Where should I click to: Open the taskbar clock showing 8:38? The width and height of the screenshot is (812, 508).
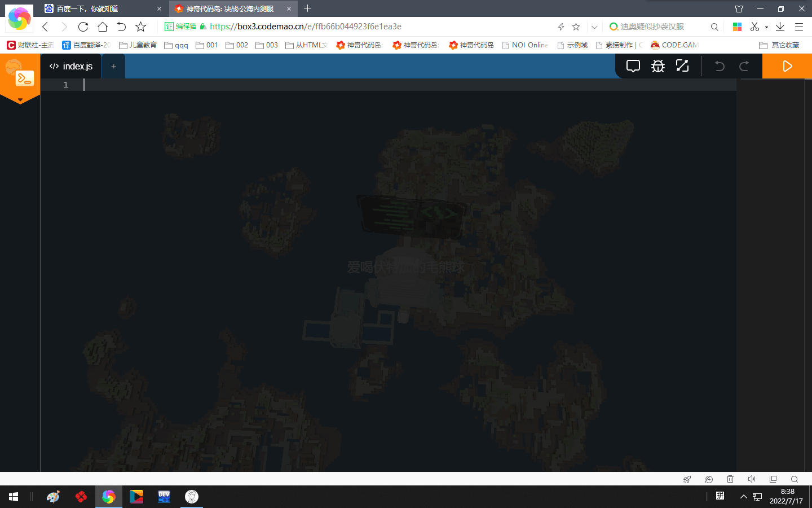tap(786, 496)
